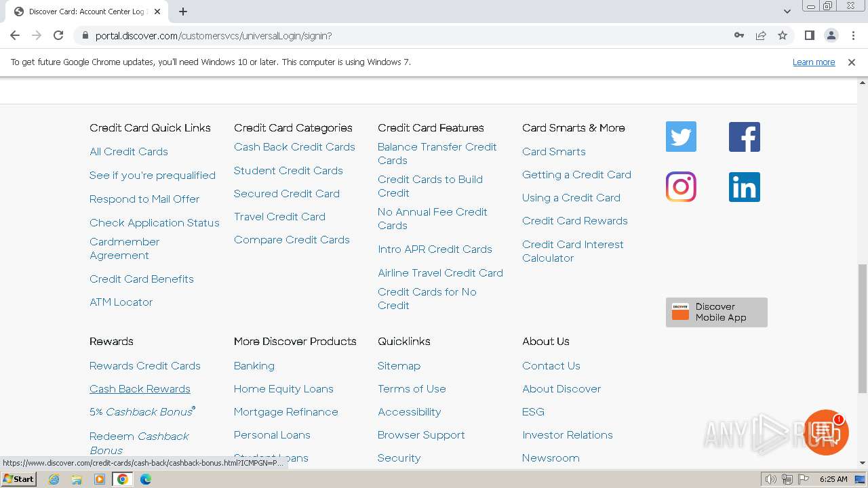View site information lock icon
Screen dimensions: 868x488
click(x=85, y=35)
